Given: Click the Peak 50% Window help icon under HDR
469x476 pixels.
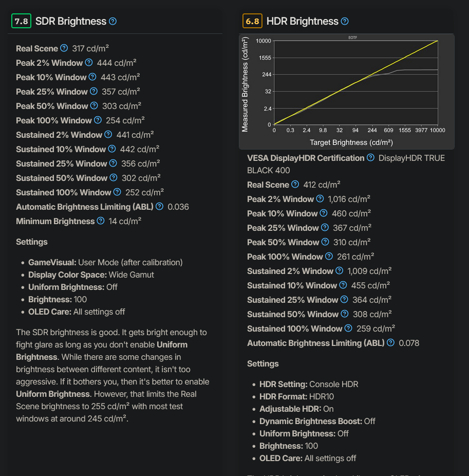Looking at the screenshot, I should click(x=325, y=242).
